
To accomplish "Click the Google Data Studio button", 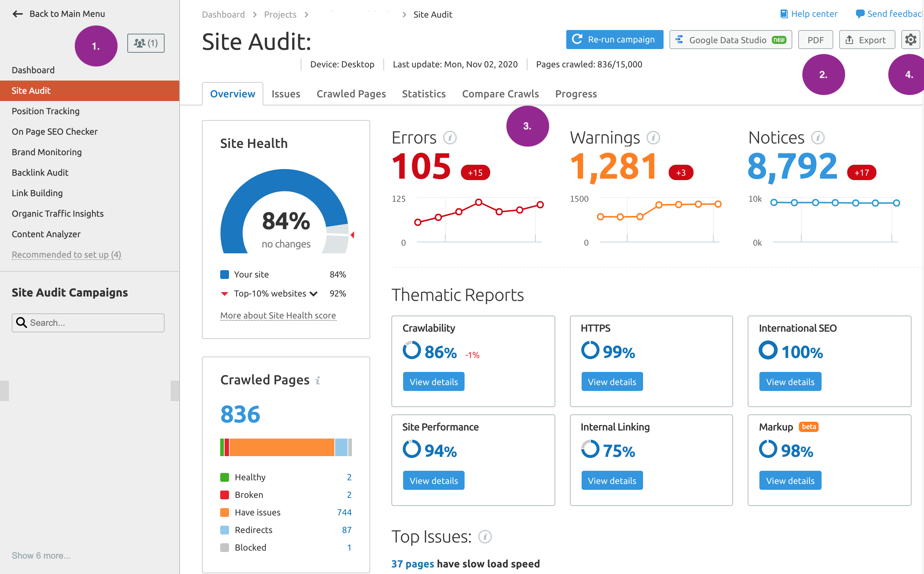I will pyautogui.click(x=730, y=40).
